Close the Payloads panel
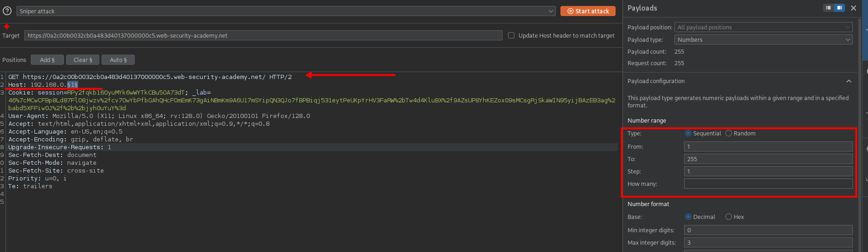Image resolution: width=868 pixels, height=252 pixels. tap(853, 8)
